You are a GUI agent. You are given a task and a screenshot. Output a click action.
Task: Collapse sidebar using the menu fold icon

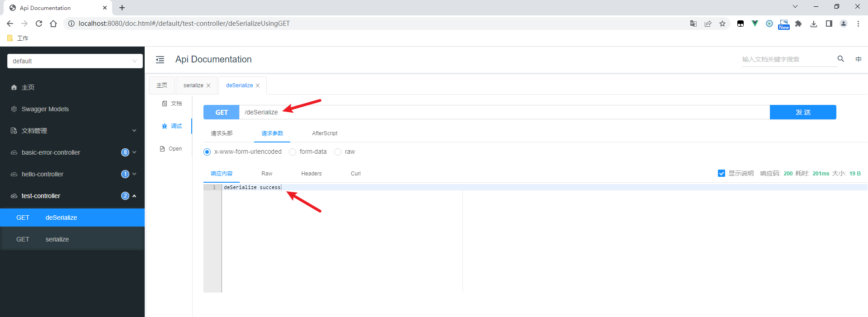160,60
